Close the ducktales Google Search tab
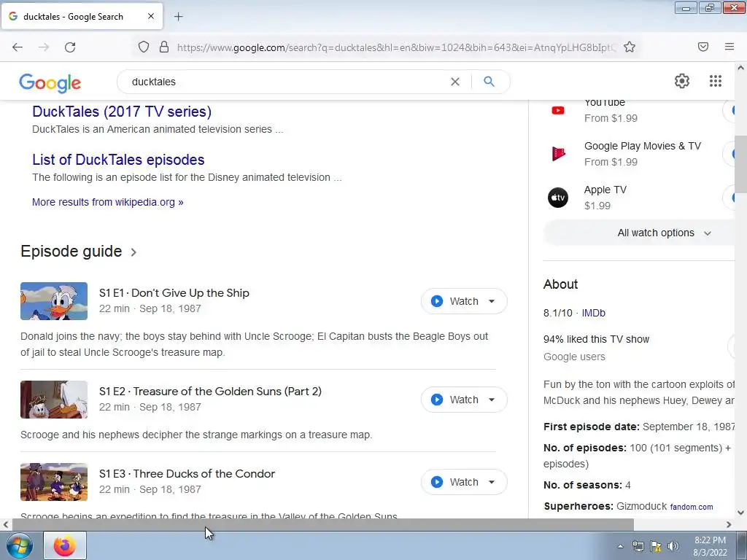The height and width of the screenshot is (560, 747). point(151,16)
